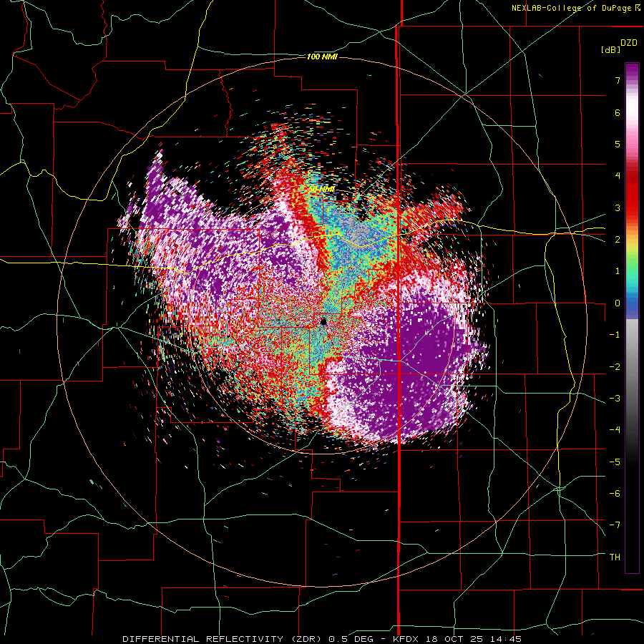Click the '3' value on color scale

[618, 208]
